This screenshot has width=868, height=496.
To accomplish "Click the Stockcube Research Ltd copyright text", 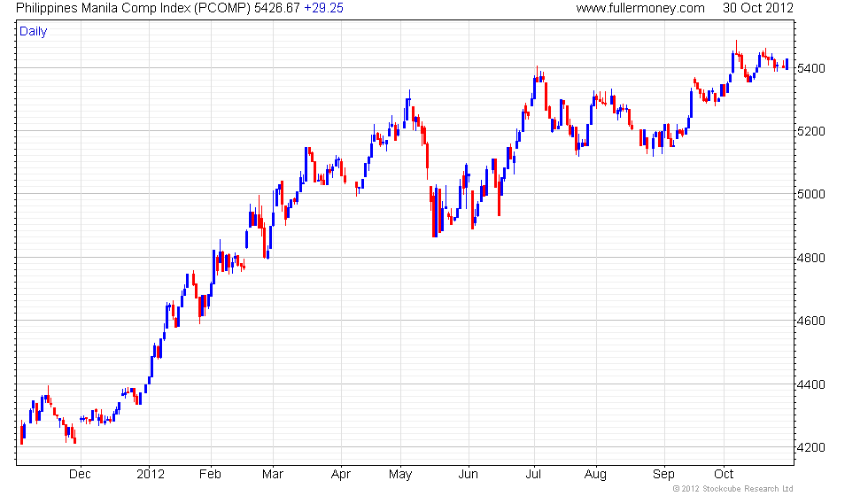I will pos(733,489).
